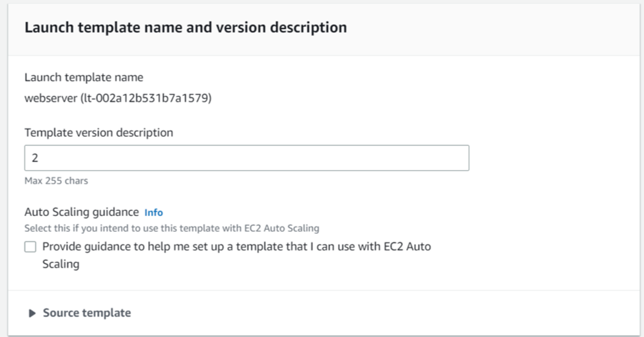This screenshot has height=337, width=644.
Task: Open the Info link beside Auto Scaling guidance
Action: [154, 213]
